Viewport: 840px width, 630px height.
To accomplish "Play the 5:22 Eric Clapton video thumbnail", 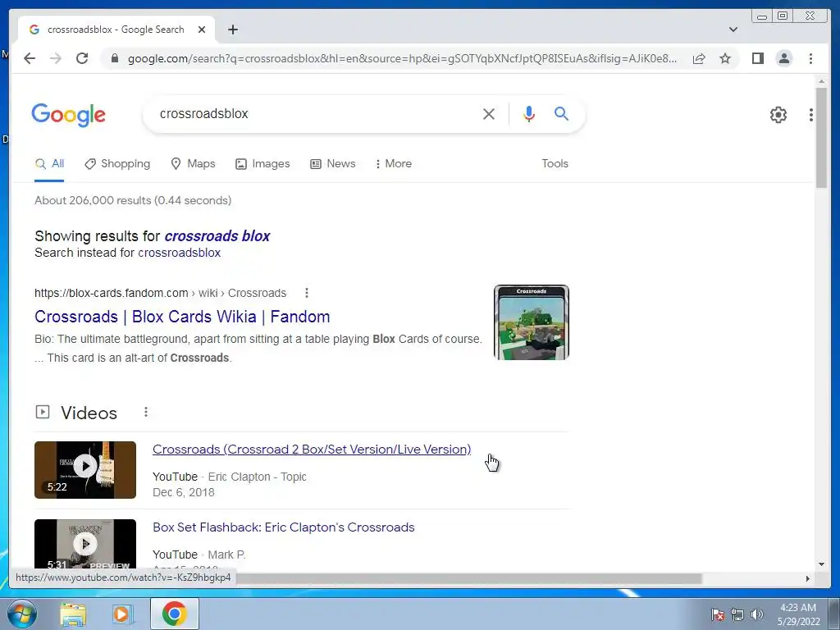I will point(85,470).
